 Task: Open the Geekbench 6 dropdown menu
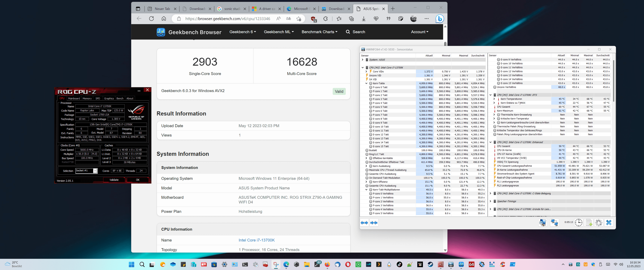pos(242,32)
